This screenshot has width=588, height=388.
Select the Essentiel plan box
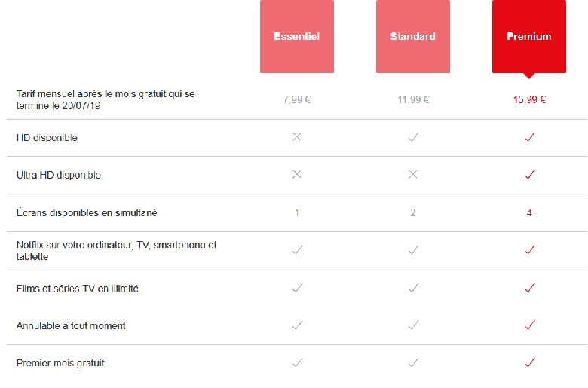point(297,36)
